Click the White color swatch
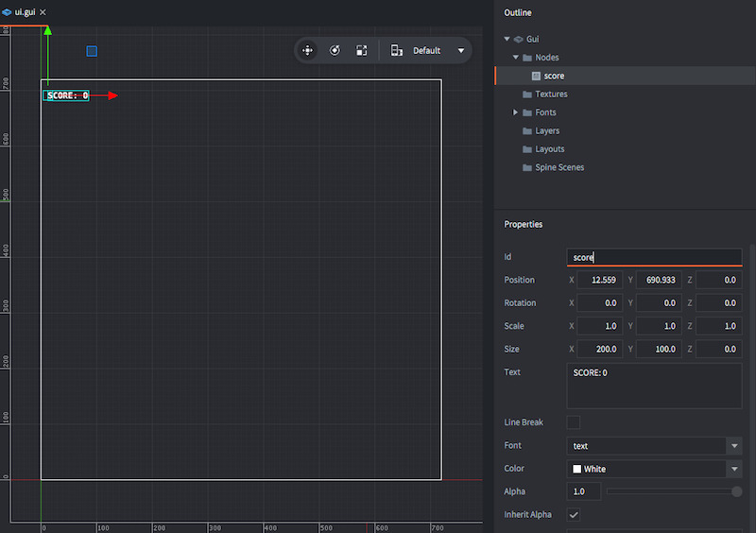The height and width of the screenshot is (533, 756). (577, 469)
